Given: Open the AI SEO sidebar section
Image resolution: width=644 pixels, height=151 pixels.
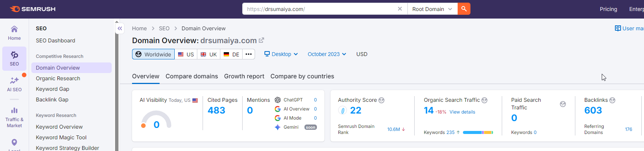Looking at the screenshot, I should click(x=14, y=84).
